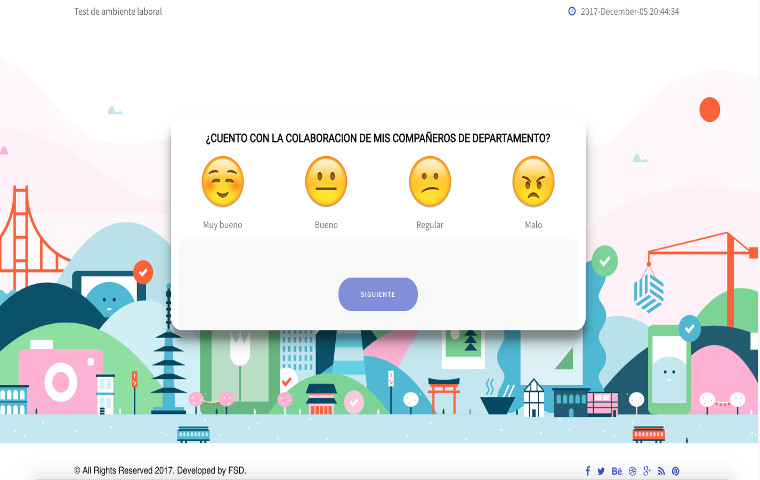Click the 'Test de ambiente laboral' title
Viewport: 760px width, 480px height.
pyautogui.click(x=118, y=12)
